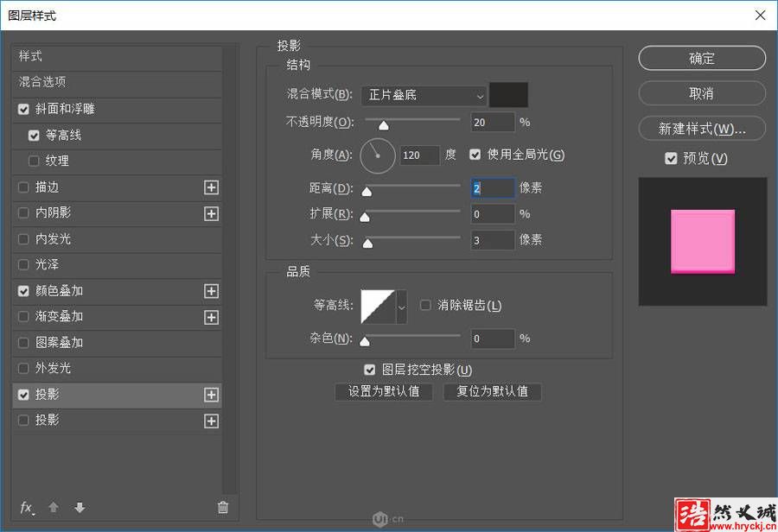Enable the 内阴影 checkbox
This screenshot has height=532, width=778.
[23, 213]
